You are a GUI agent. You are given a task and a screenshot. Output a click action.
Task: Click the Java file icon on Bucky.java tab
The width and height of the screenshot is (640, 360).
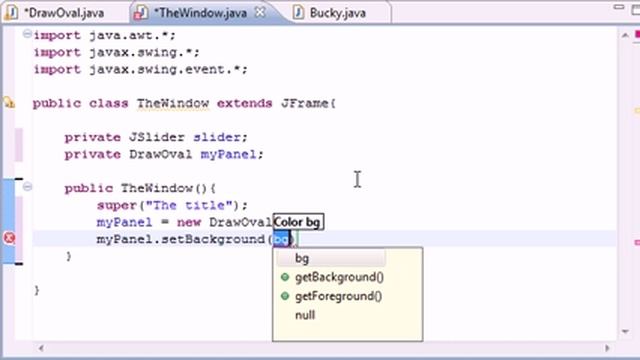[x=298, y=13]
